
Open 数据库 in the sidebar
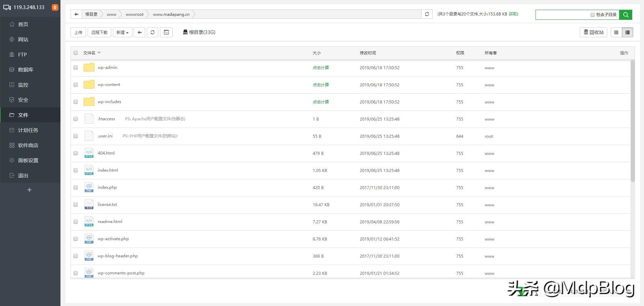pyautogui.click(x=30, y=70)
